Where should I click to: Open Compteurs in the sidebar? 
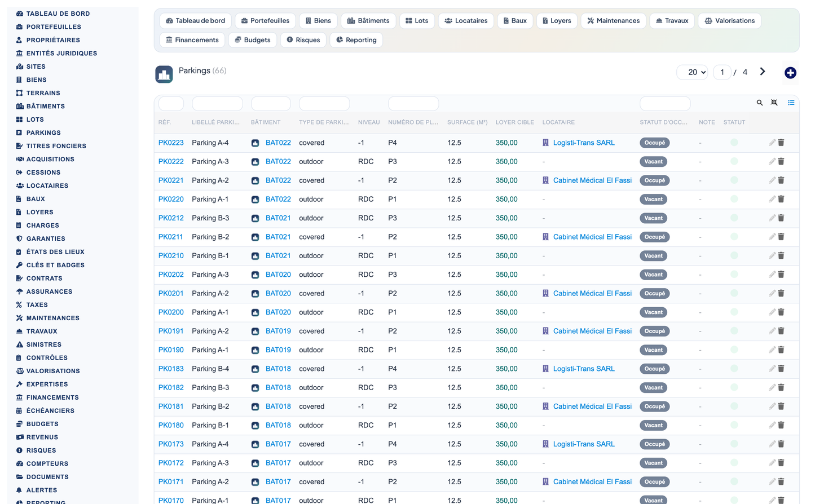47,464
